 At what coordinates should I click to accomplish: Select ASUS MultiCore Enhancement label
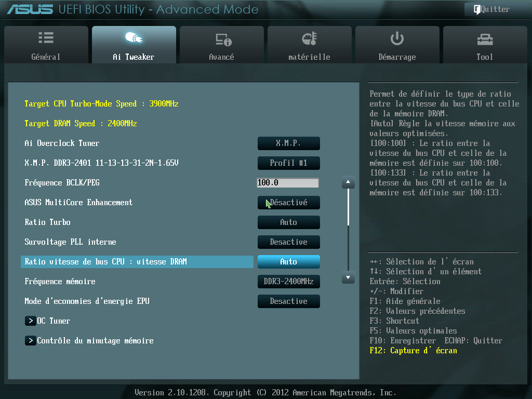click(x=78, y=203)
